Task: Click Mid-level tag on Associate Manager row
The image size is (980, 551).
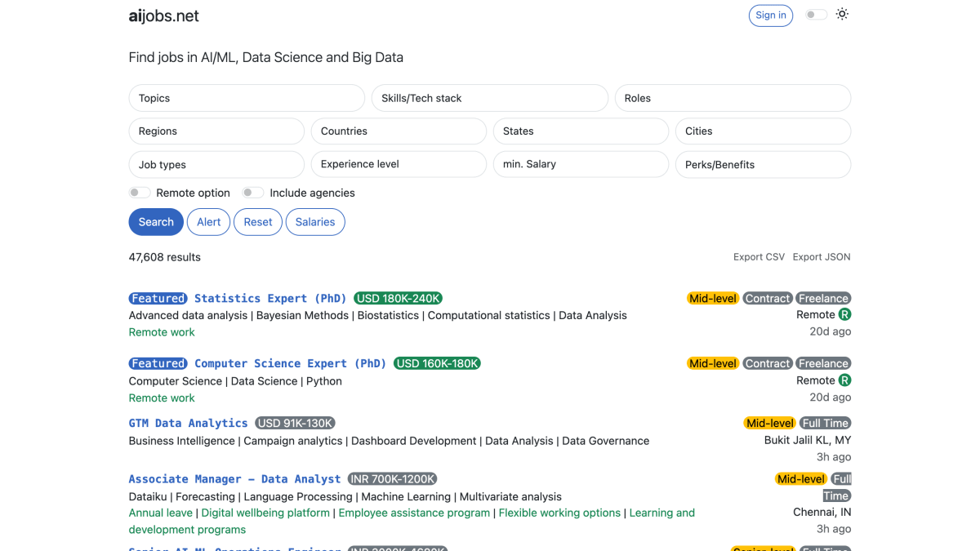Action: pos(801,479)
